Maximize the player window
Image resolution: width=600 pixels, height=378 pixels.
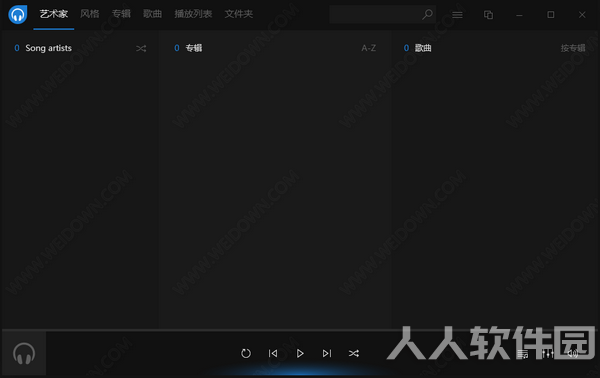click(x=551, y=15)
